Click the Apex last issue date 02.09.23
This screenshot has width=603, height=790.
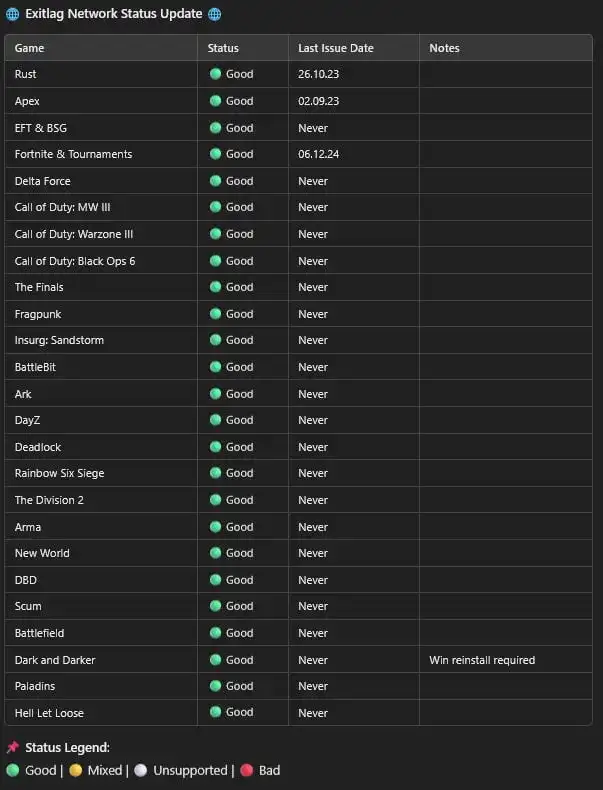pos(319,101)
